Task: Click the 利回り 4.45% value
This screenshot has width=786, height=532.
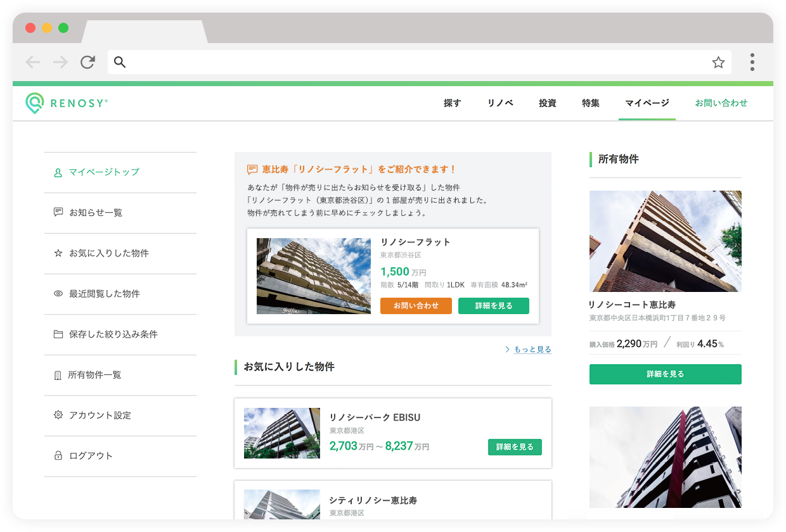Action: click(x=700, y=344)
